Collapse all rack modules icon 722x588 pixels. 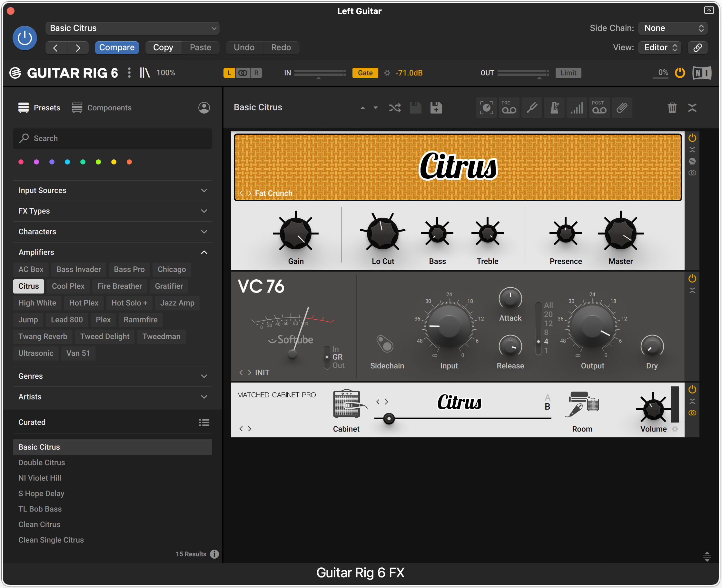(692, 108)
